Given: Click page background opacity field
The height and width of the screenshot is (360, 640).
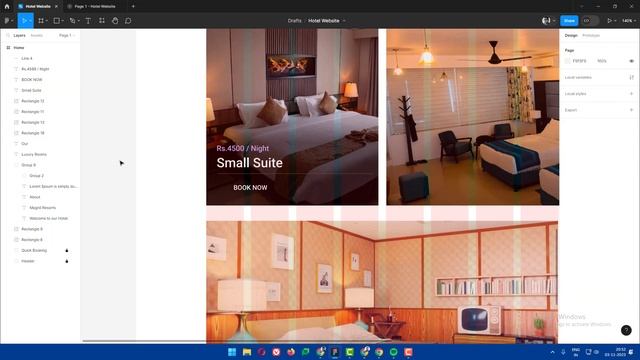Looking at the screenshot, I should pos(602,61).
